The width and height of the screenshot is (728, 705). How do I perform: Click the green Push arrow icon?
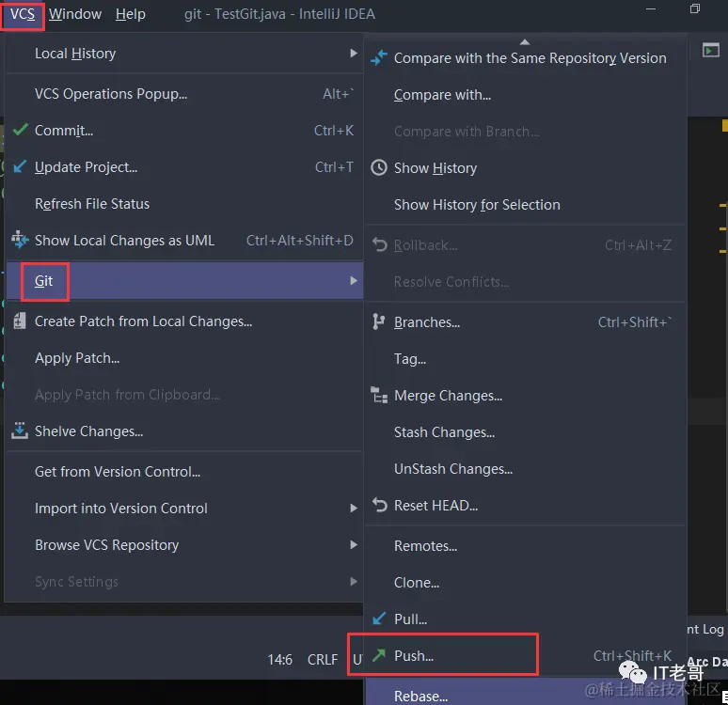click(379, 655)
